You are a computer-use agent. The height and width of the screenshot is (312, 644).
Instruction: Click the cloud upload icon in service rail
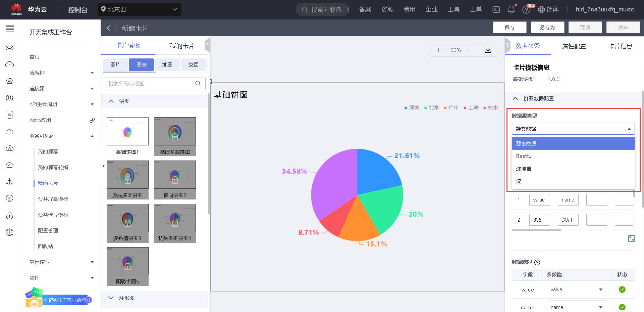(x=10, y=148)
